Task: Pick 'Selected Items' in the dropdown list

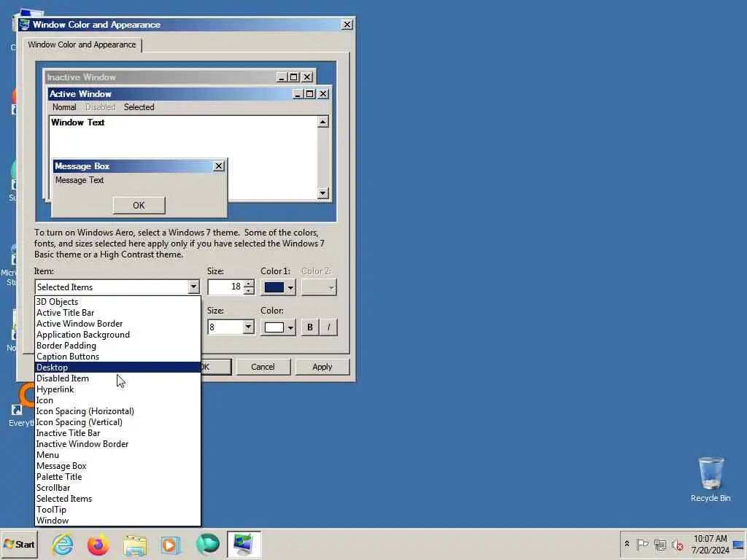Action: point(117,499)
